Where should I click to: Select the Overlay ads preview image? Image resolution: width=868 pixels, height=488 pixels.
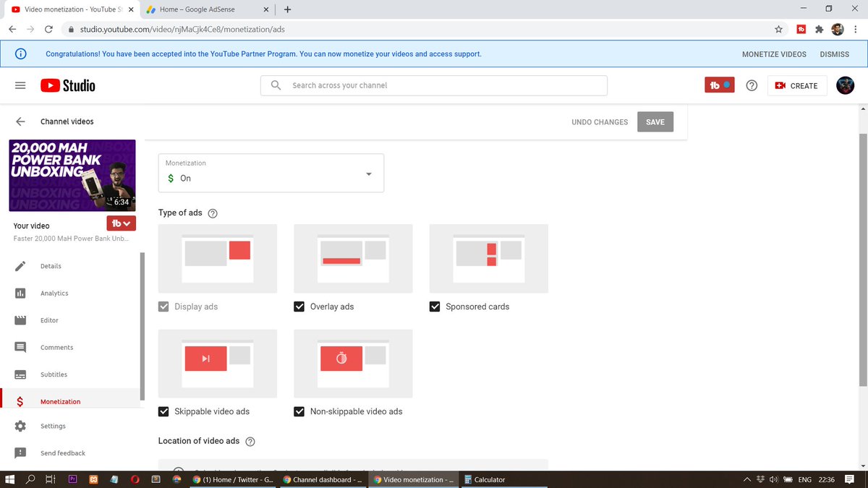coord(353,258)
